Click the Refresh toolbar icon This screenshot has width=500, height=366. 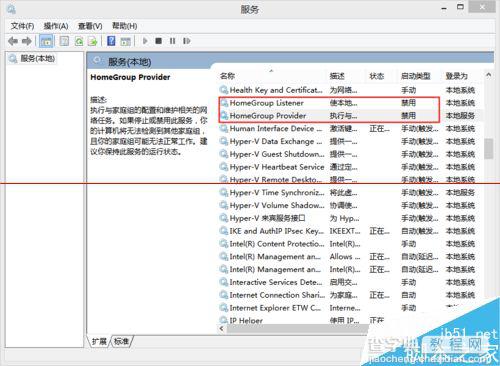79,41
